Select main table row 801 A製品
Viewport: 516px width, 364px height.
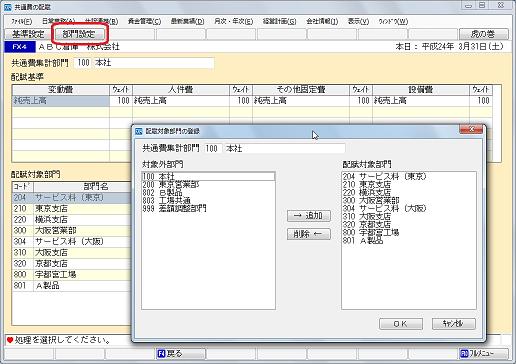[x=72, y=285]
